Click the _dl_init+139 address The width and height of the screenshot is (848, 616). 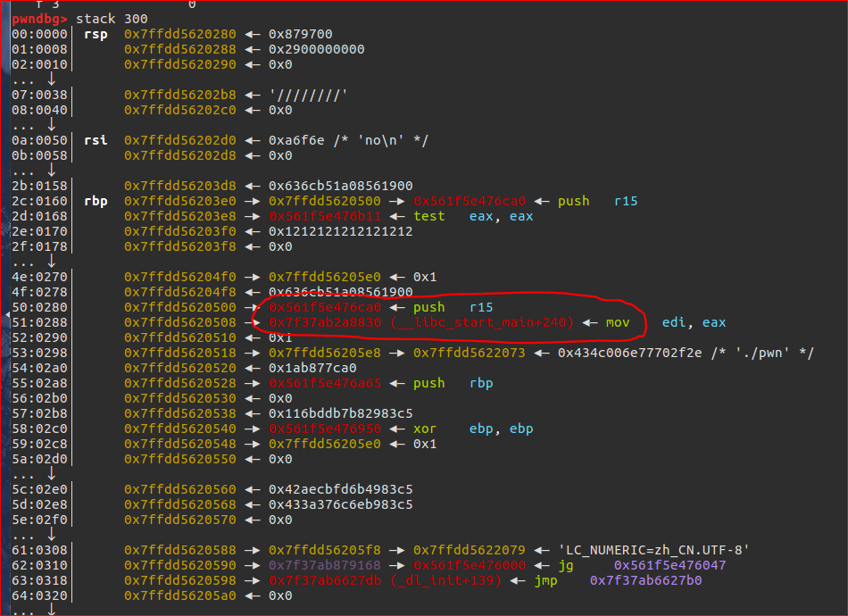click(385, 580)
